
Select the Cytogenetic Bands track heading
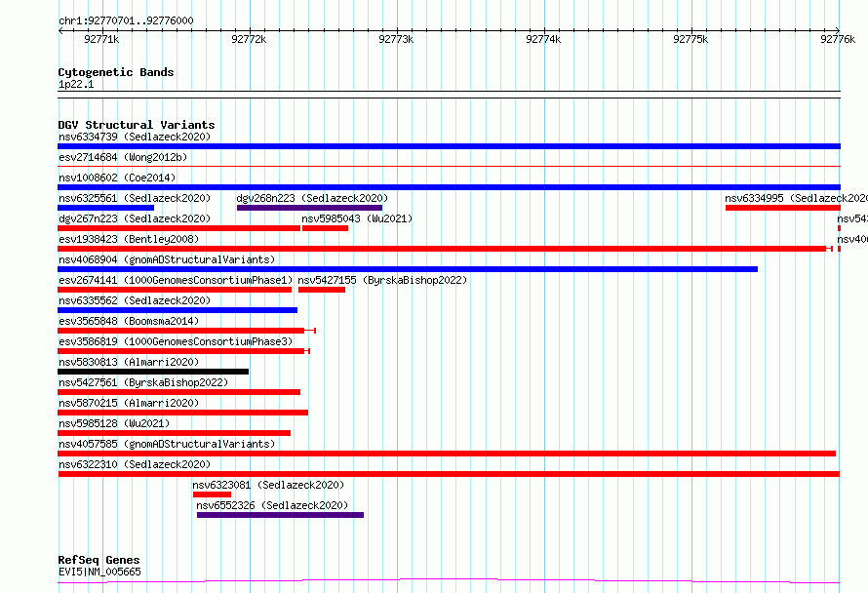tap(116, 72)
